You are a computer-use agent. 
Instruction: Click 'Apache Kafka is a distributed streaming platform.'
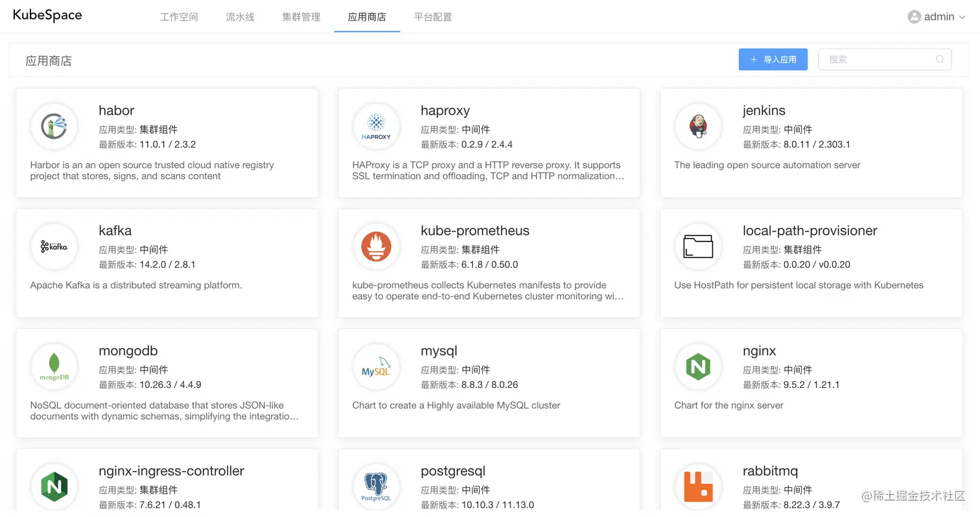(x=136, y=285)
